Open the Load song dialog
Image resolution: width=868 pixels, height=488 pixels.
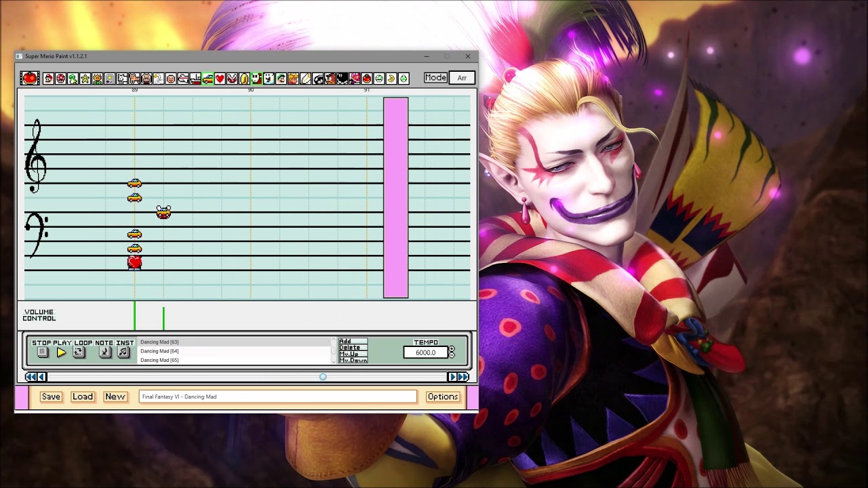pyautogui.click(x=83, y=396)
